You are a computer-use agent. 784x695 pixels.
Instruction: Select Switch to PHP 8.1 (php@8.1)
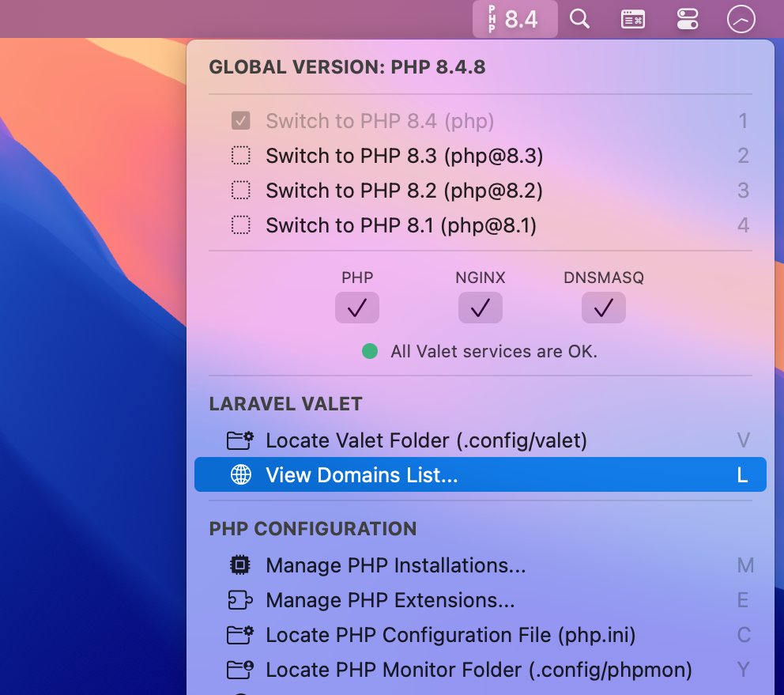pyautogui.click(x=480, y=225)
